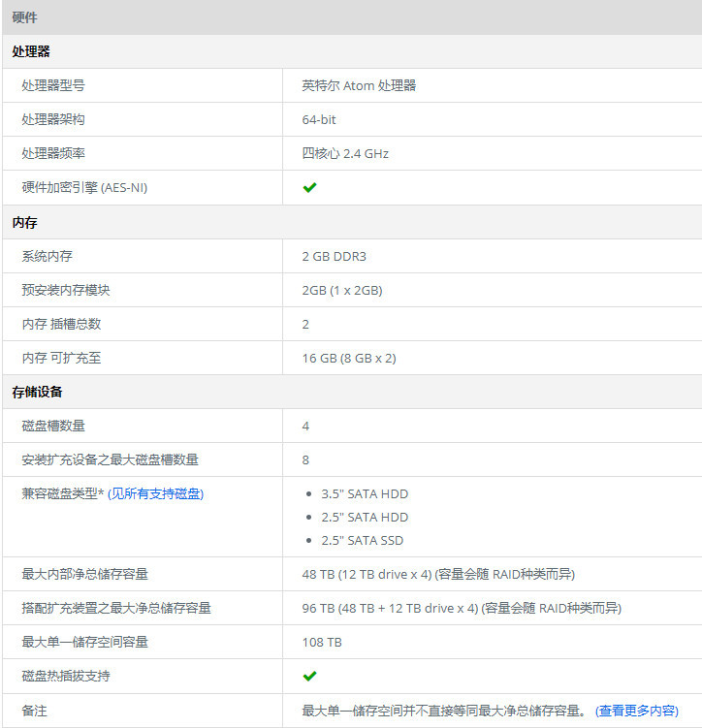702x728 pixels.
Task: Click the 兼容磁盘类型* label text
Action: coord(63,493)
